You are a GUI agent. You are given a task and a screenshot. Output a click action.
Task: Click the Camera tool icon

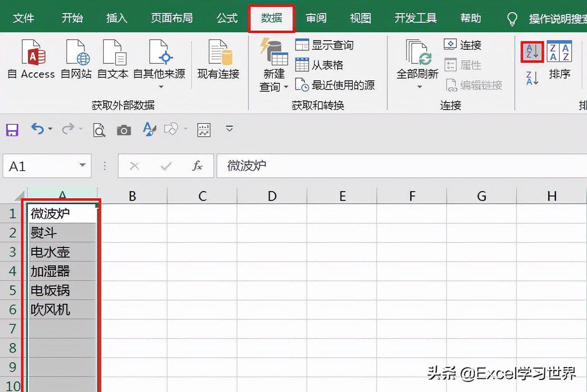click(x=124, y=130)
